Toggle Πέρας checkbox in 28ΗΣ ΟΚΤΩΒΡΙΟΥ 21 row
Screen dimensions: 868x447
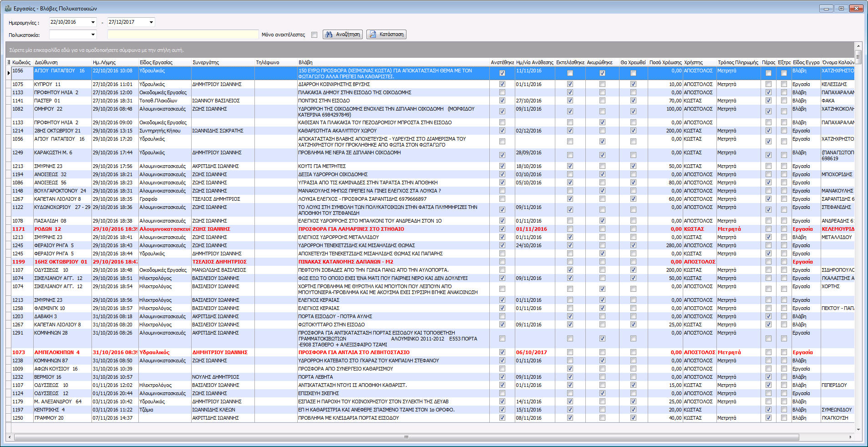768,131
